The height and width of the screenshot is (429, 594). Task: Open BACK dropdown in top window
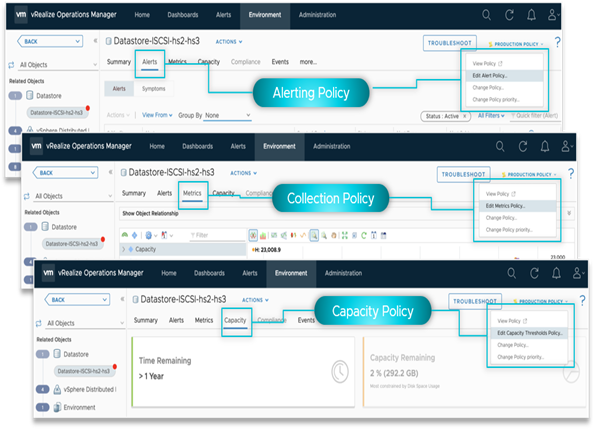coord(50,41)
